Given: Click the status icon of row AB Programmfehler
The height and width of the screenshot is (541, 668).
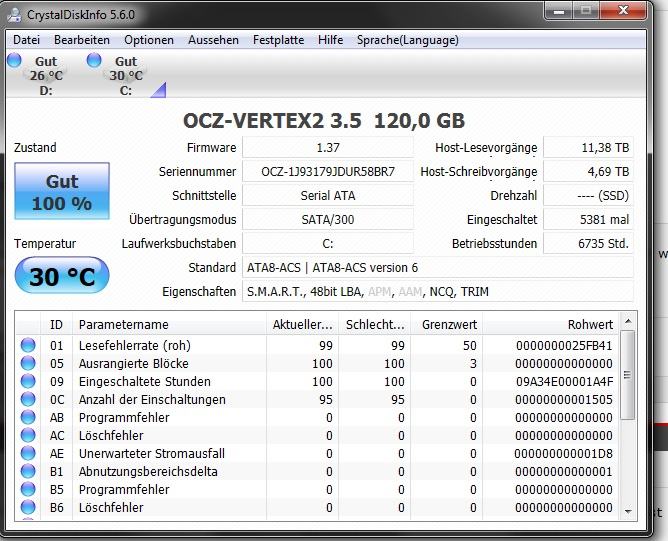Looking at the screenshot, I should point(28,417).
